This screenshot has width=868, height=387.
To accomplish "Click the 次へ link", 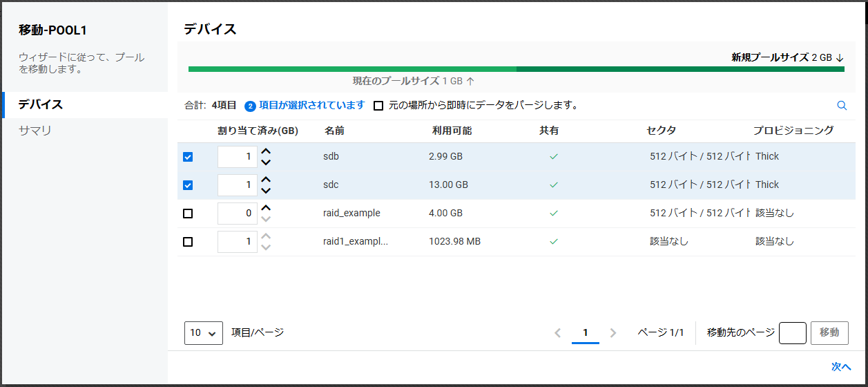I will [841, 367].
